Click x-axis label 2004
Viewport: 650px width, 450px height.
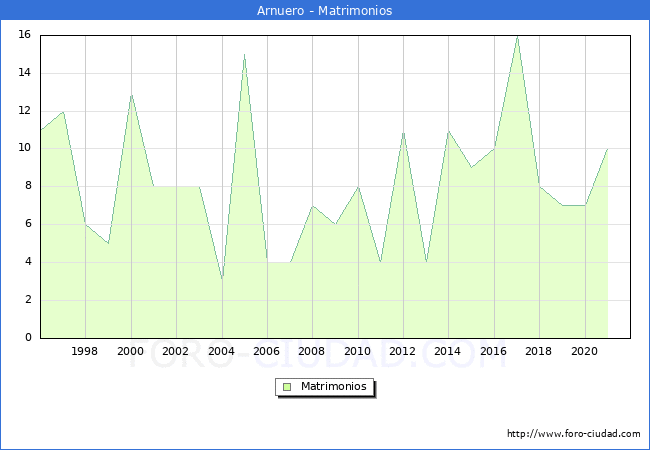pos(221,351)
